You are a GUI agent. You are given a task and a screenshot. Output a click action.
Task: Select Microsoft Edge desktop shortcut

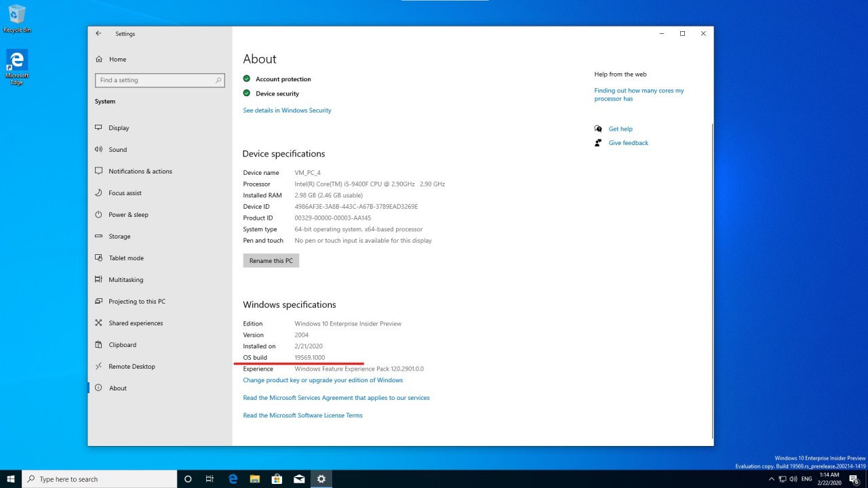tap(16, 67)
